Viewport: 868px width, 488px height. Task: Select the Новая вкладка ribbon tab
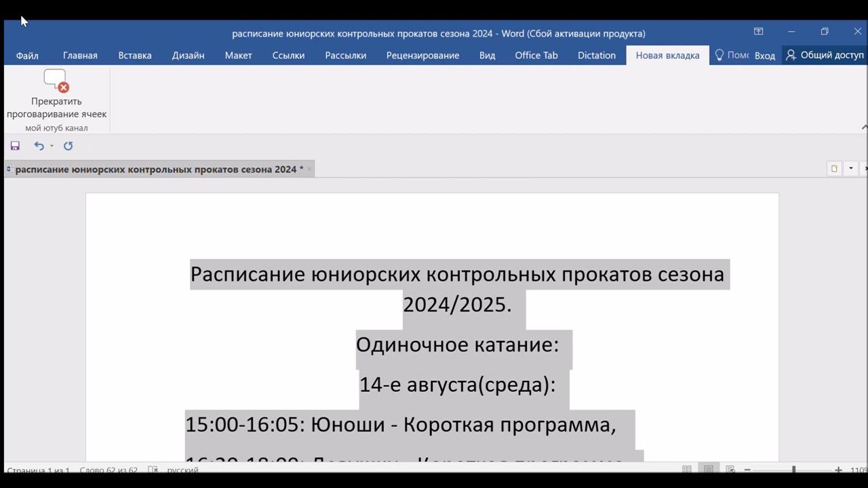[x=667, y=56]
